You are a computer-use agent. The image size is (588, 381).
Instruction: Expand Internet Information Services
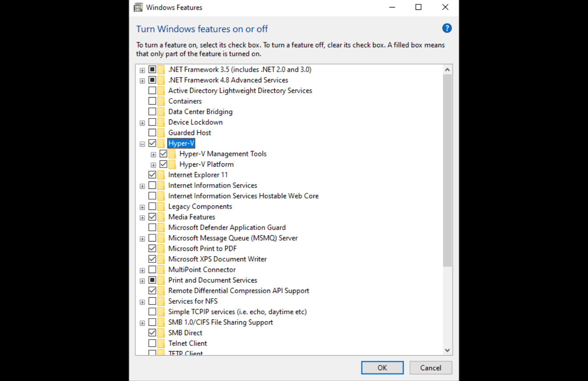[142, 185]
